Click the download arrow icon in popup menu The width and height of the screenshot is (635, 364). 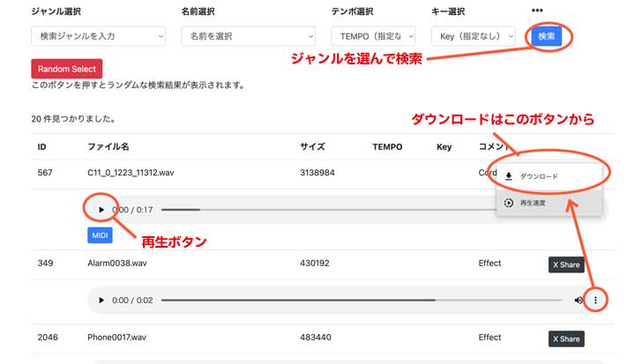coord(509,176)
